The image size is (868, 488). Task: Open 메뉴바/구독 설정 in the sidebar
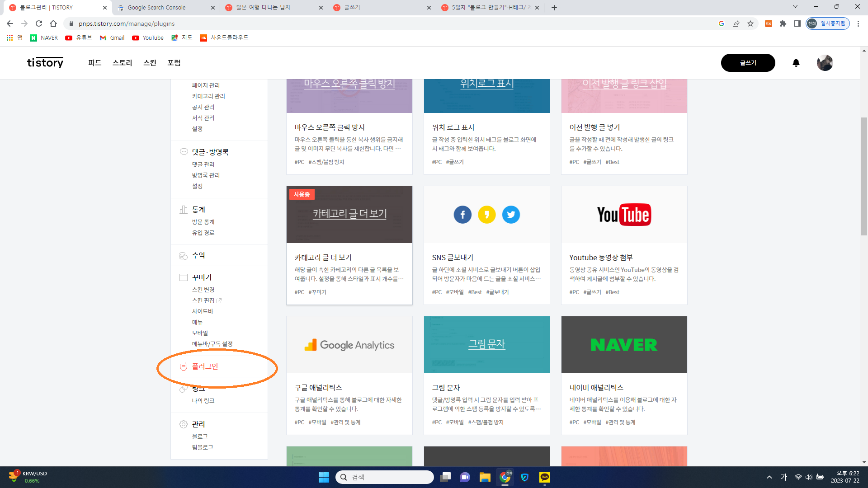pos(212,344)
